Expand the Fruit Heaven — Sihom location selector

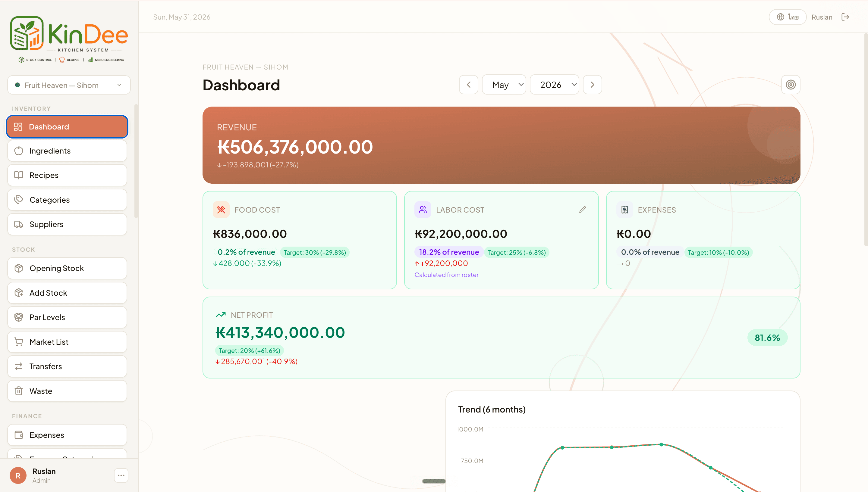(69, 85)
